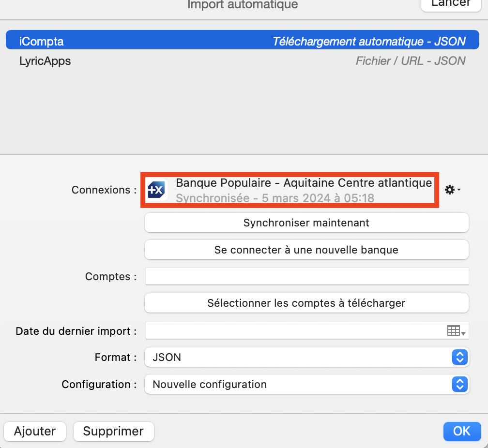Select the iCompta import row

(x=243, y=40)
